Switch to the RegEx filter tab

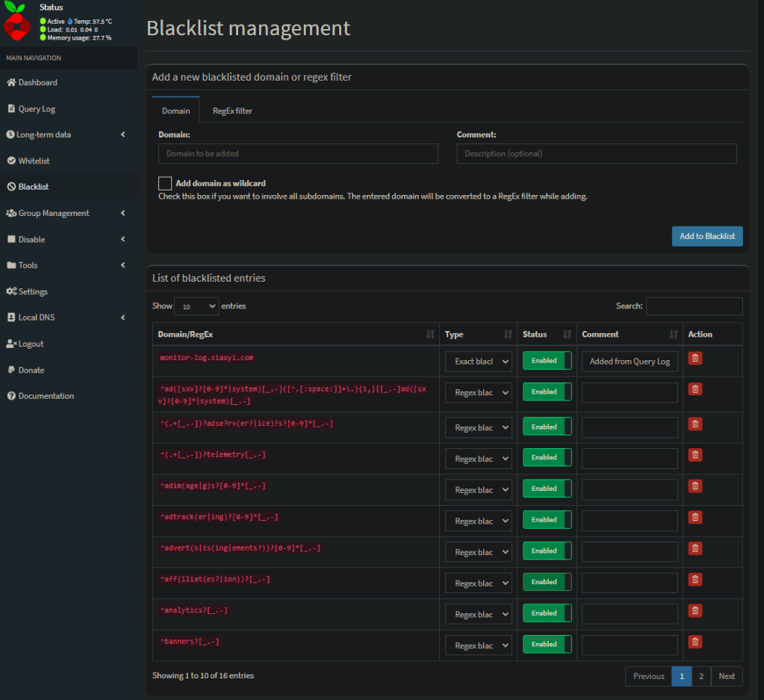232,111
